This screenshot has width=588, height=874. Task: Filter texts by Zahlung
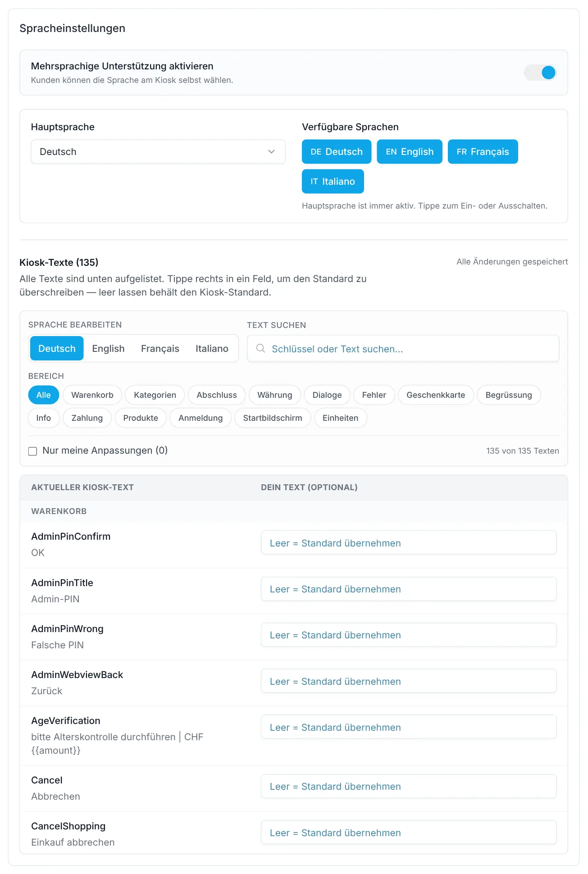click(87, 418)
